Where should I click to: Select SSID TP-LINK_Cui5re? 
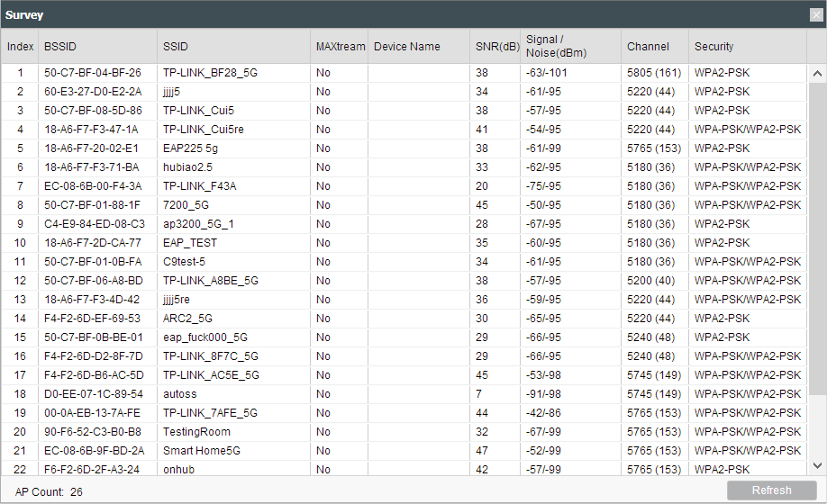click(203, 130)
